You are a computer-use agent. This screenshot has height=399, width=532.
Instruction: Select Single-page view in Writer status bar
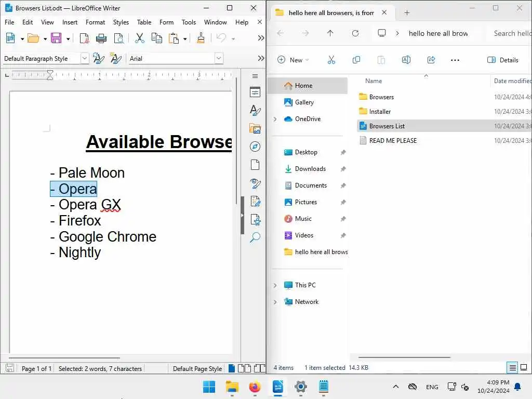pos(232,368)
